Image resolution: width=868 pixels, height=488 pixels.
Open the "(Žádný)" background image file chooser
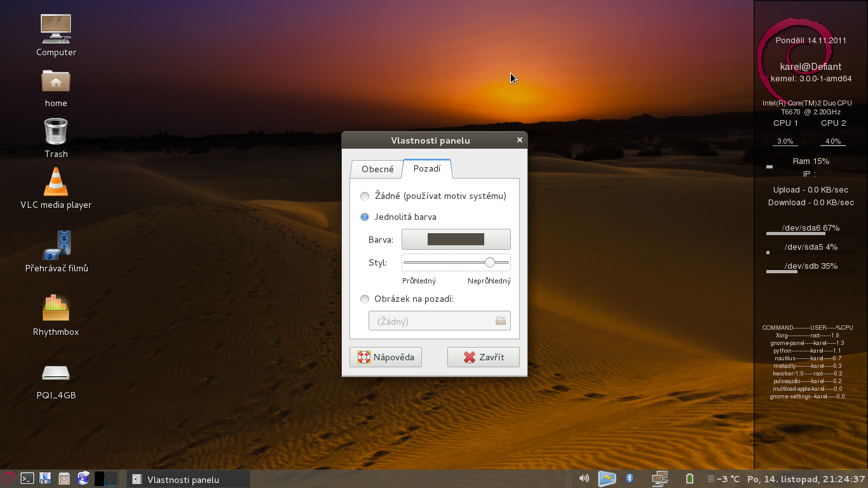click(439, 321)
